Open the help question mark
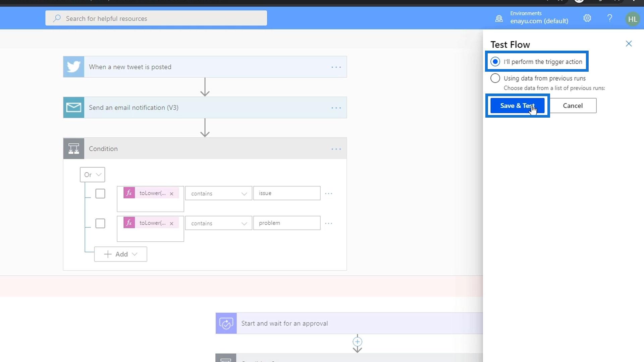The height and width of the screenshot is (362, 644). (610, 18)
